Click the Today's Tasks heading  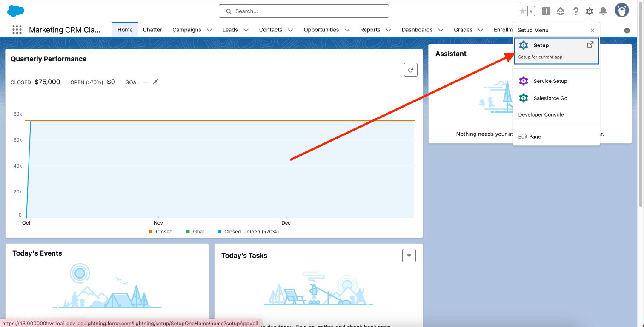[x=244, y=256]
